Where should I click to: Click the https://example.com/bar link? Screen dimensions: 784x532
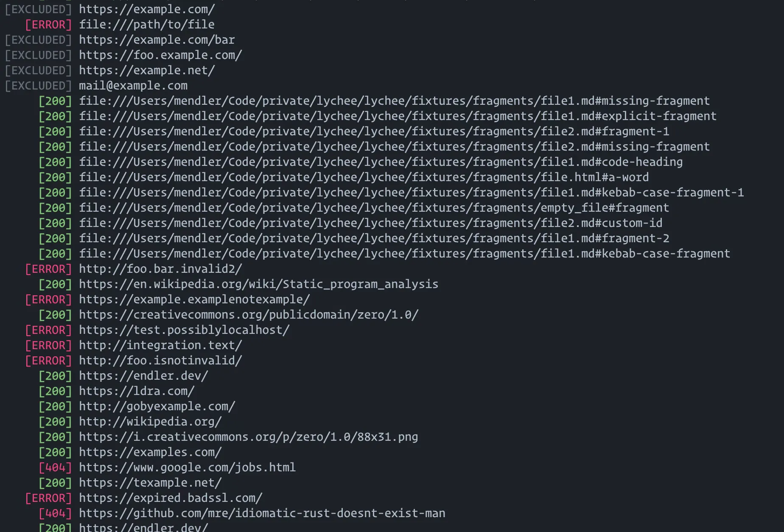(x=157, y=40)
